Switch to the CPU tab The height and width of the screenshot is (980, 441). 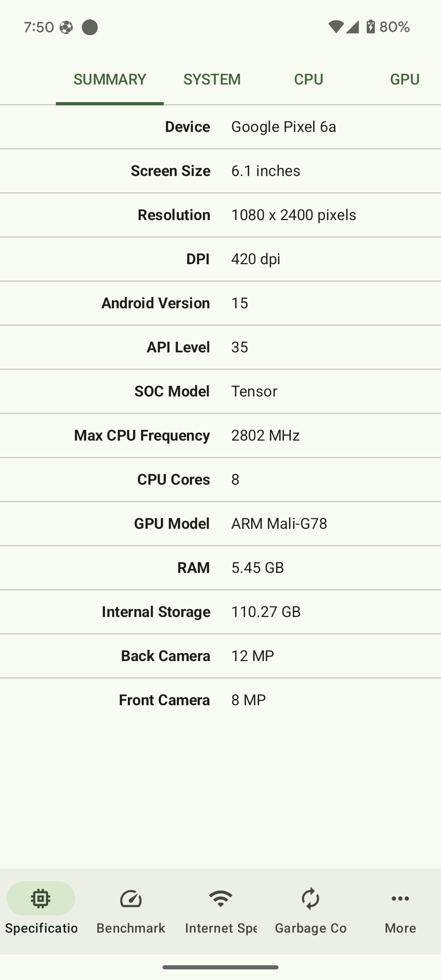(309, 79)
